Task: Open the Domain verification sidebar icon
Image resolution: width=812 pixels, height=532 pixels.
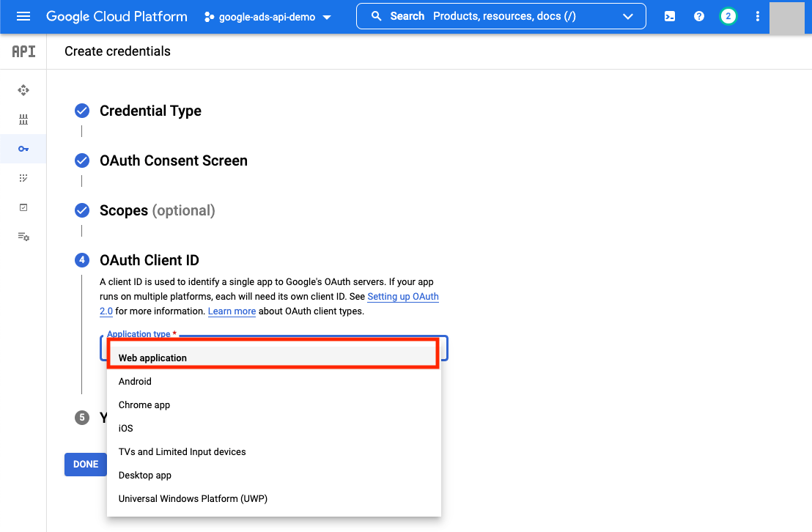Action: tap(23, 207)
